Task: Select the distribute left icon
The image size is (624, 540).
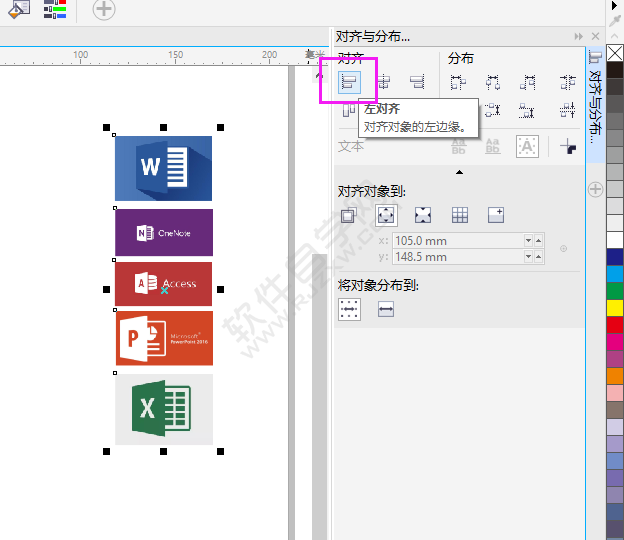Action: click(458, 82)
